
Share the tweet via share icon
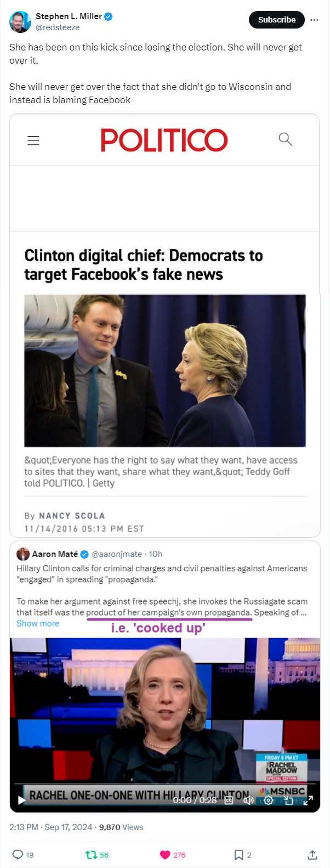tap(312, 854)
